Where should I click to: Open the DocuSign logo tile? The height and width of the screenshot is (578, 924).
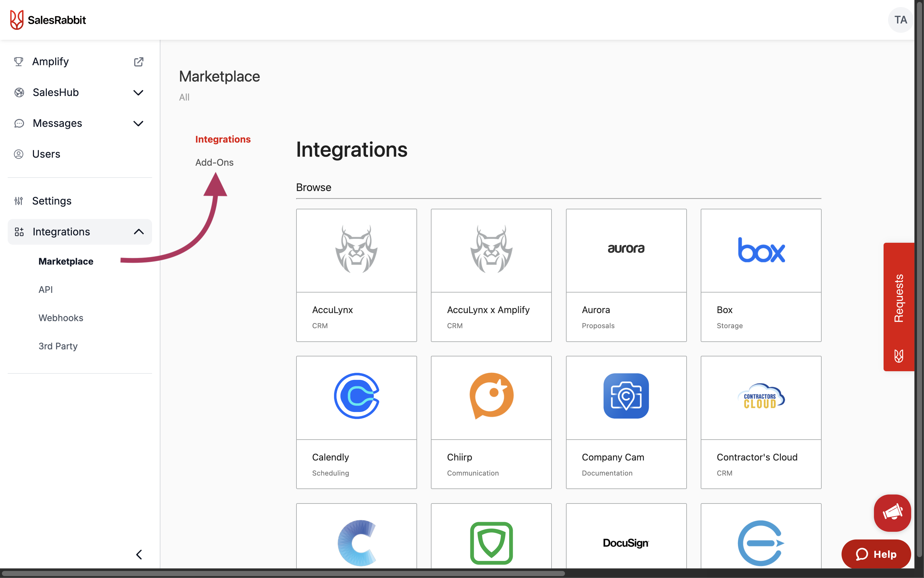coord(626,543)
